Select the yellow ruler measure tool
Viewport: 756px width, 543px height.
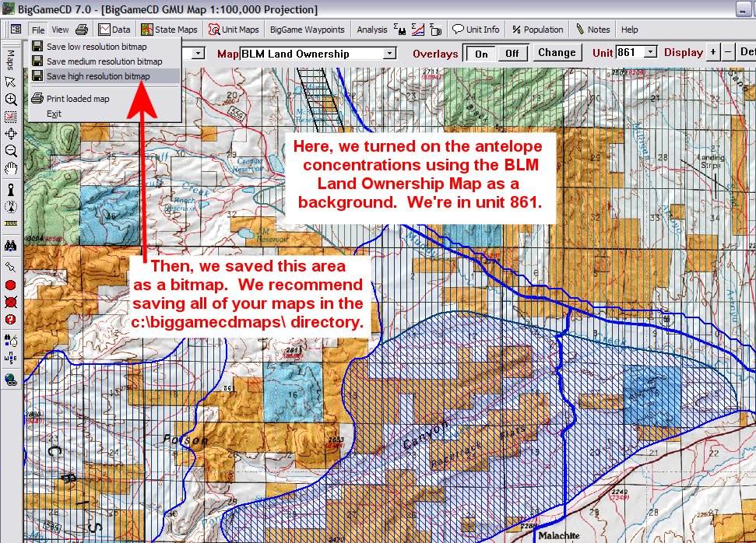pyautogui.click(x=11, y=223)
